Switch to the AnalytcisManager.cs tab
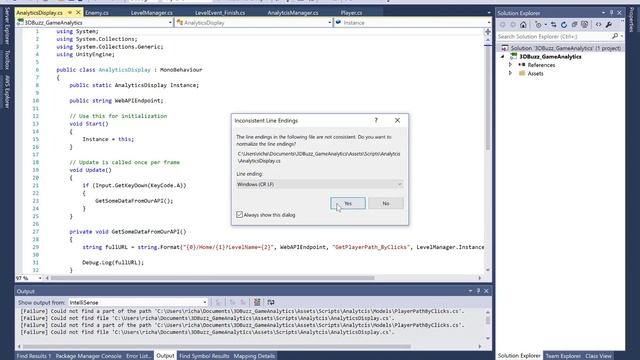640x360 pixels. coord(293,13)
